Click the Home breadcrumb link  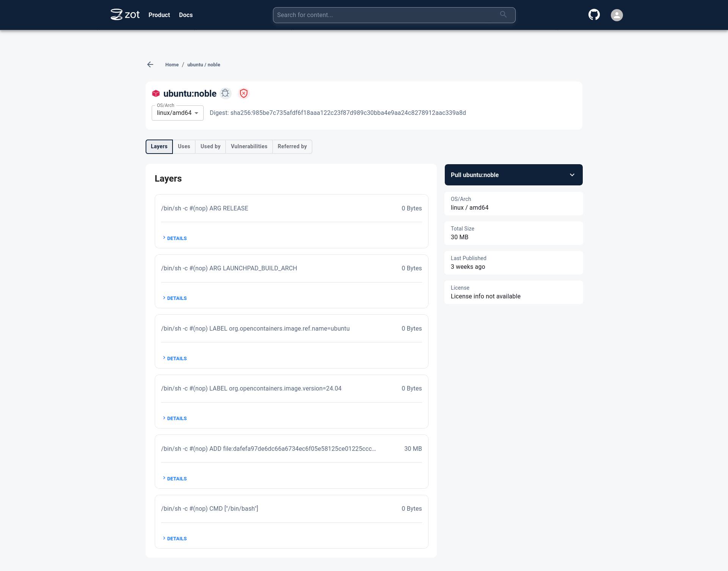(x=172, y=64)
